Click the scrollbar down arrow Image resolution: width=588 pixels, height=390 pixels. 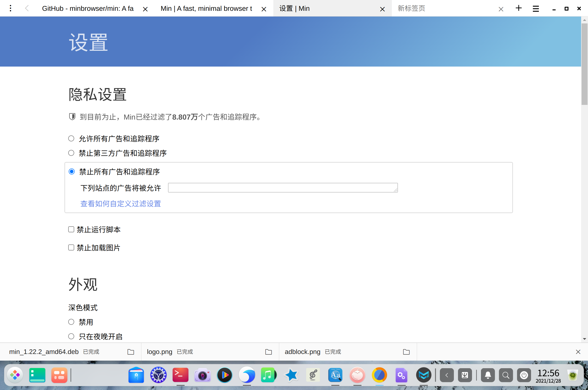585,339
